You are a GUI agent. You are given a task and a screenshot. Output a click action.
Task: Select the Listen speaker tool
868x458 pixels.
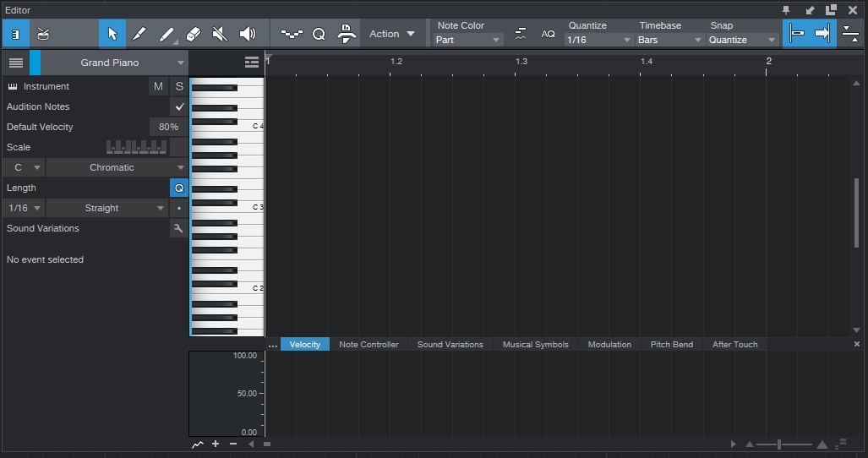pos(247,34)
